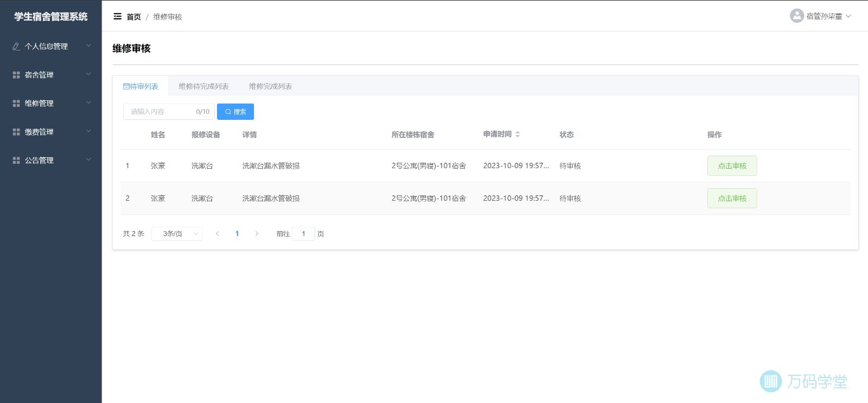Click 维修审核 breadcrumb text
The image size is (868, 403).
click(168, 17)
